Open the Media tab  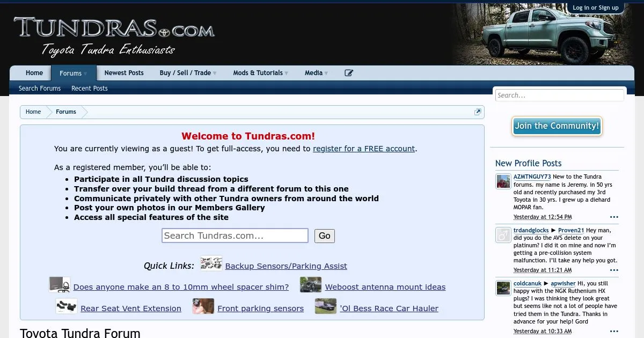313,73
